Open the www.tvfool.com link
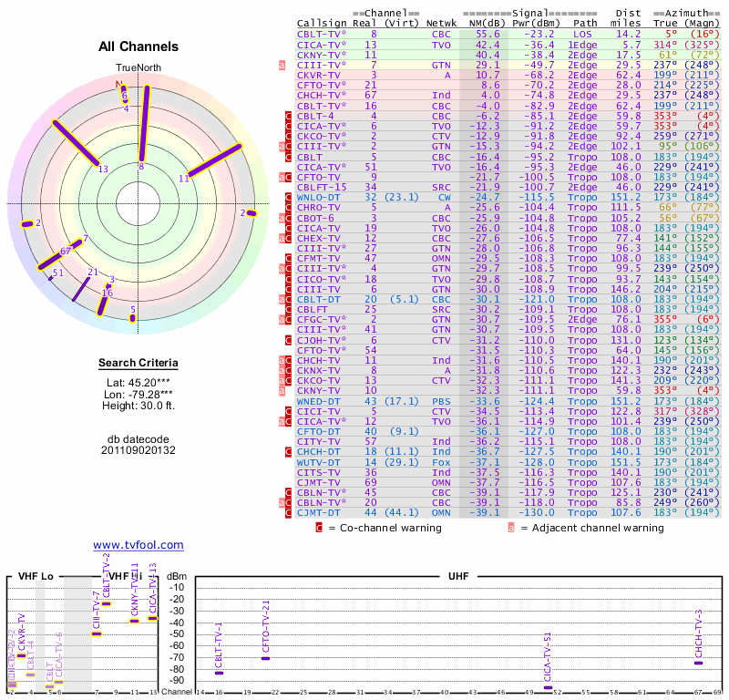 coord(138,545)
